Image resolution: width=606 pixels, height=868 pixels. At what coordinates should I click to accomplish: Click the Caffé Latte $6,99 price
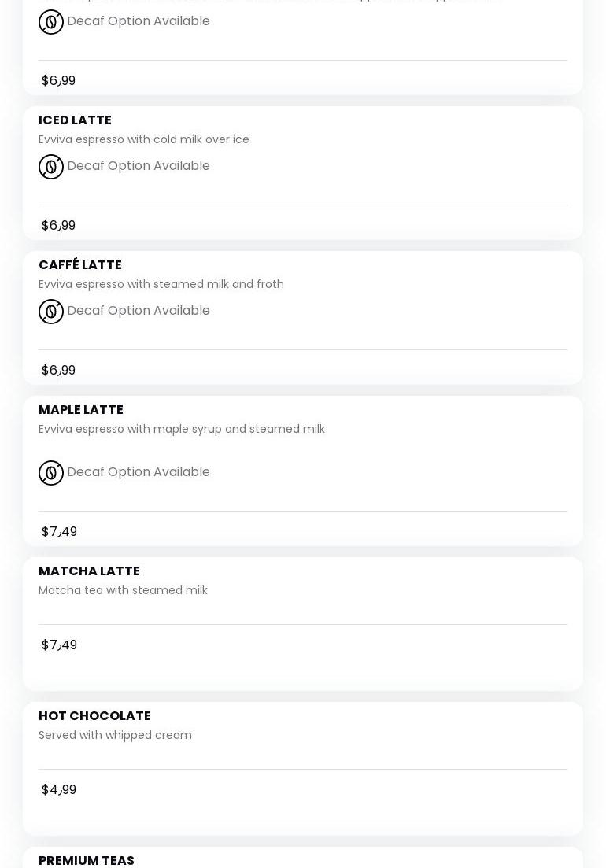59,371
